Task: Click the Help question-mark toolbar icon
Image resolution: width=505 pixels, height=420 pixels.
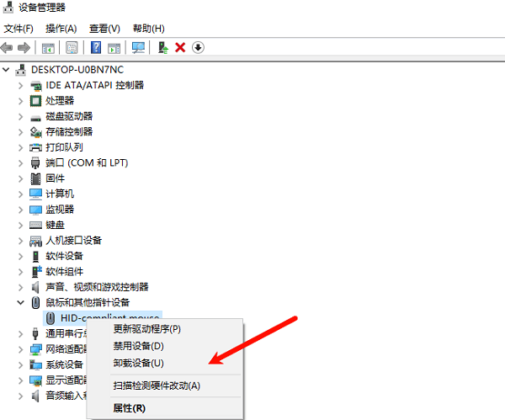Action: tap(96, 48)
